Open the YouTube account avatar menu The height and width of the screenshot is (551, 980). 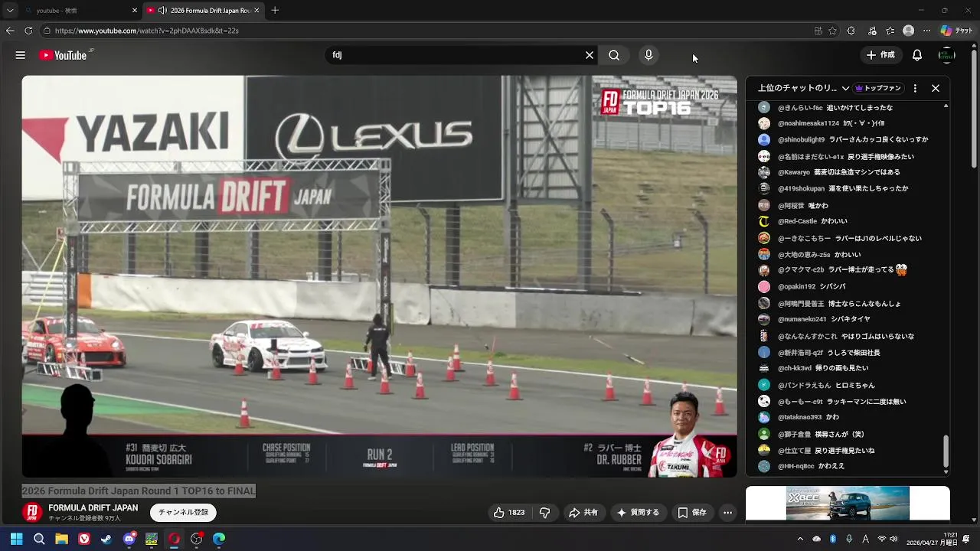pos(947,55)
